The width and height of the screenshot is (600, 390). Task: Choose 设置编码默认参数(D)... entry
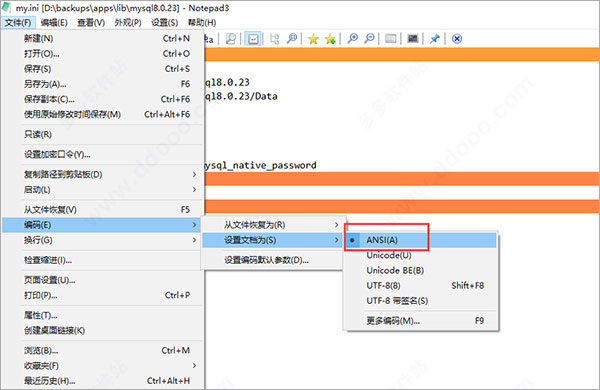coord(272,260)
